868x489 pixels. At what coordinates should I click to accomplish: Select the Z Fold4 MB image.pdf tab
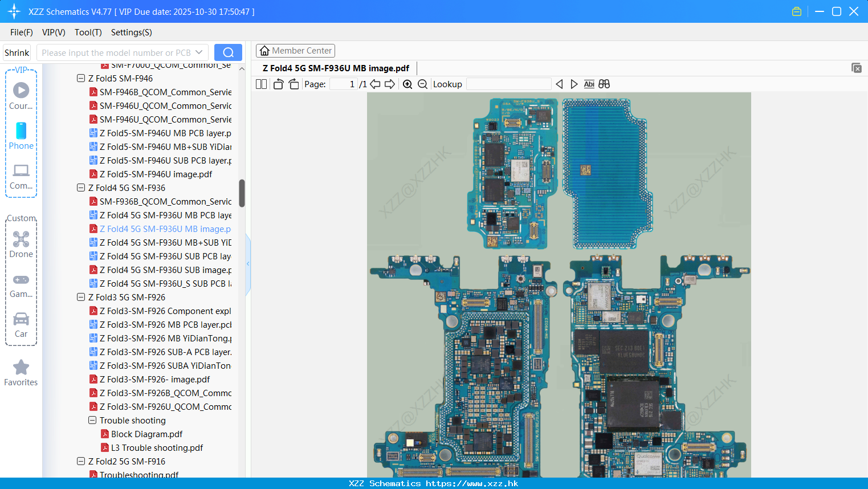click(x=336, y=68)
